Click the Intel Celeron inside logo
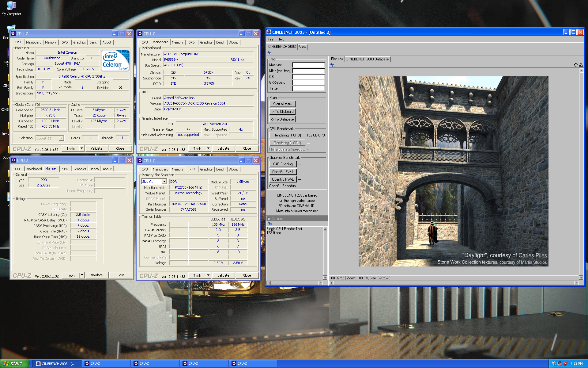The width and height of the screenshot is (588, 368). 115,60
